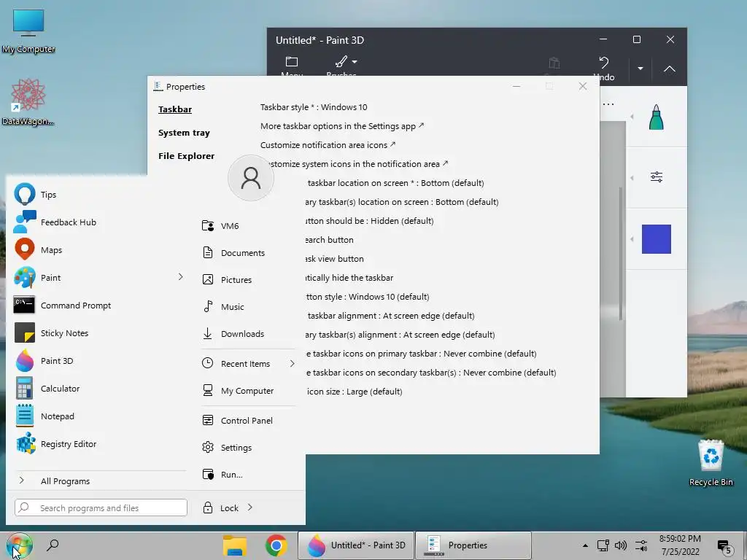Viewport: 747px width, 560px height.
Task: Open VM6 user folder in Start menu
Action: [x=248, y=226]
